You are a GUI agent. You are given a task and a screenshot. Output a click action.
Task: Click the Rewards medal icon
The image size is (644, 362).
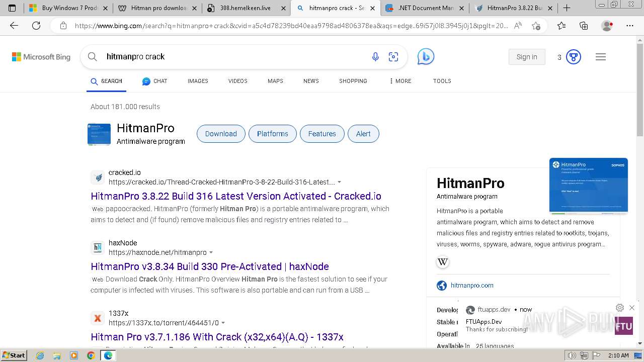(574, 57)
